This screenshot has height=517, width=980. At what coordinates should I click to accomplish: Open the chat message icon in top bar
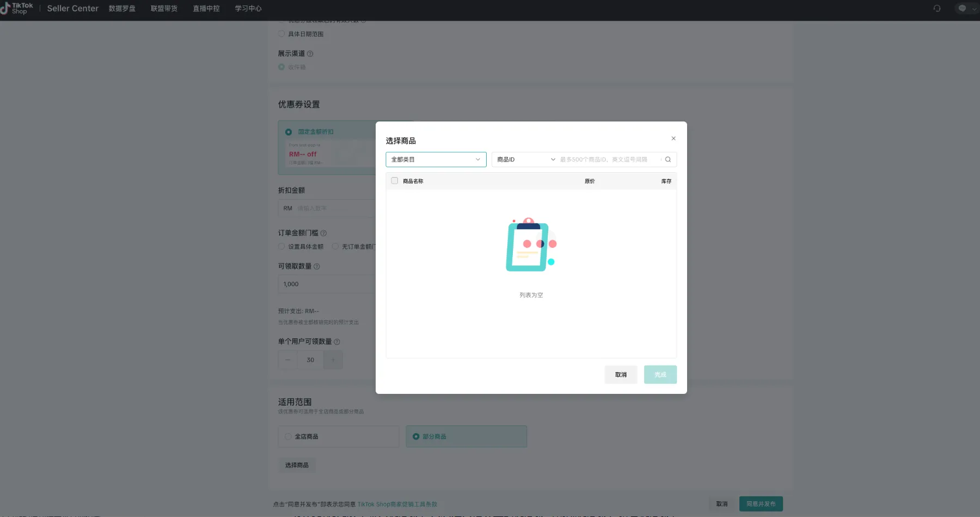962,8
